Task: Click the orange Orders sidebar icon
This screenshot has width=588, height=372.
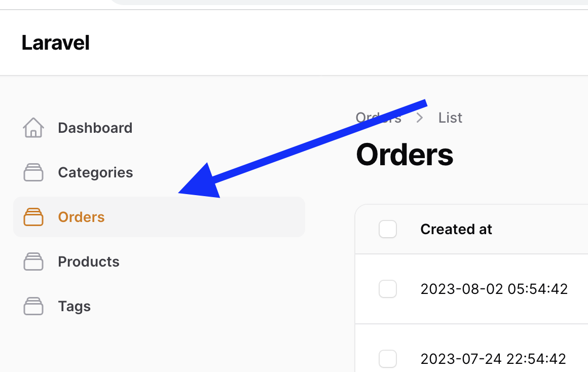Action: pos(33,217)
